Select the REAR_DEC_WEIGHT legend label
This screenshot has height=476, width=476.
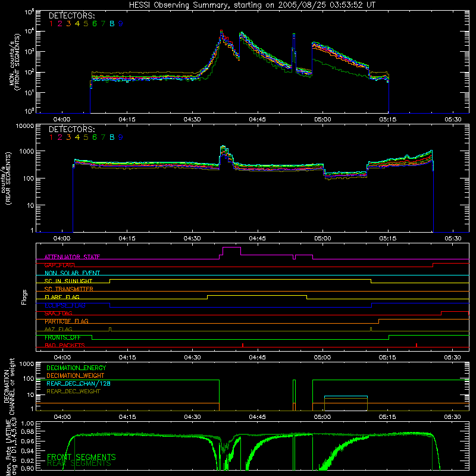coord(73,392)
